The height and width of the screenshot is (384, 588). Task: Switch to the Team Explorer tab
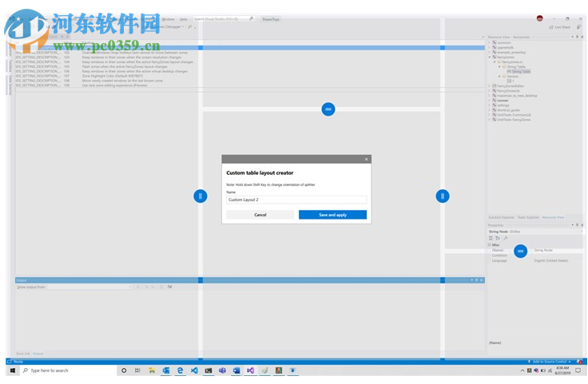[528, 217]
